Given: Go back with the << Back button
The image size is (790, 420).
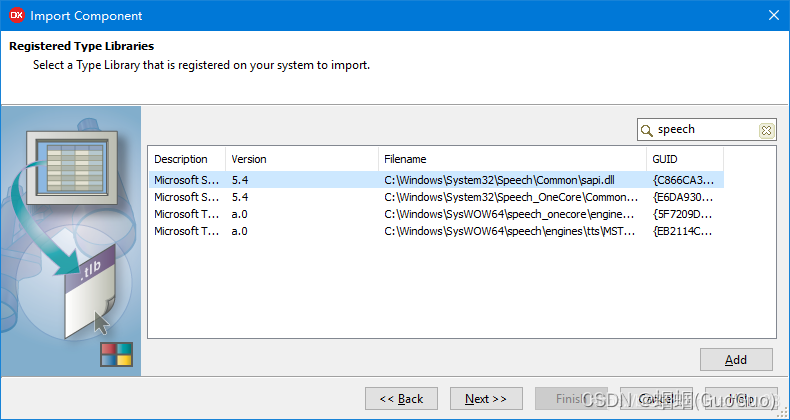Looking at the screenshot, I should pyautogui.click(x=402, y=399).
